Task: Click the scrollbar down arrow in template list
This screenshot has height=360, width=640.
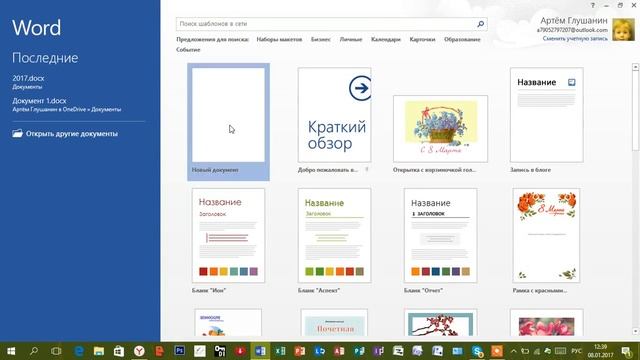Action: click(x=635, y=331)
